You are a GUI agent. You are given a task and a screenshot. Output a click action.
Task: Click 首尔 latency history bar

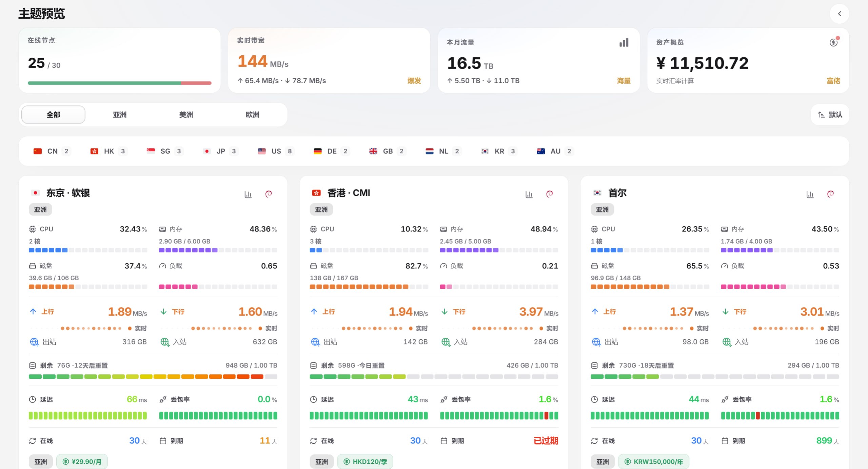click(650, 416)
